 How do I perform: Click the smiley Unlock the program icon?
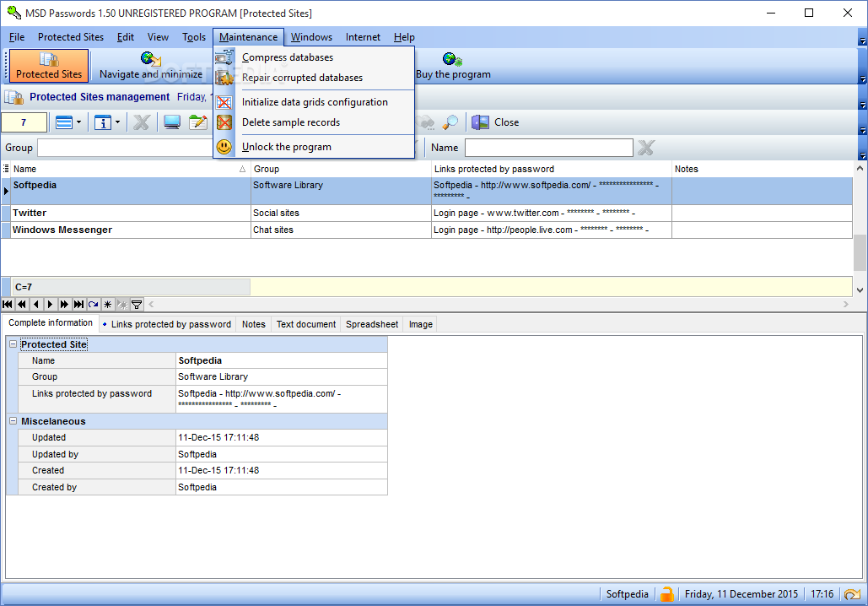[224, 147]
